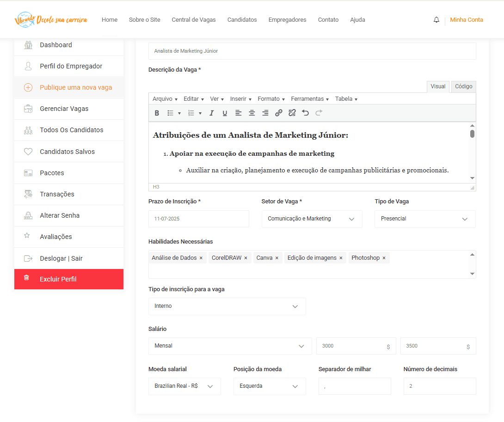
Task: Select Publique uma nova vaga
Action: [69, 87]
